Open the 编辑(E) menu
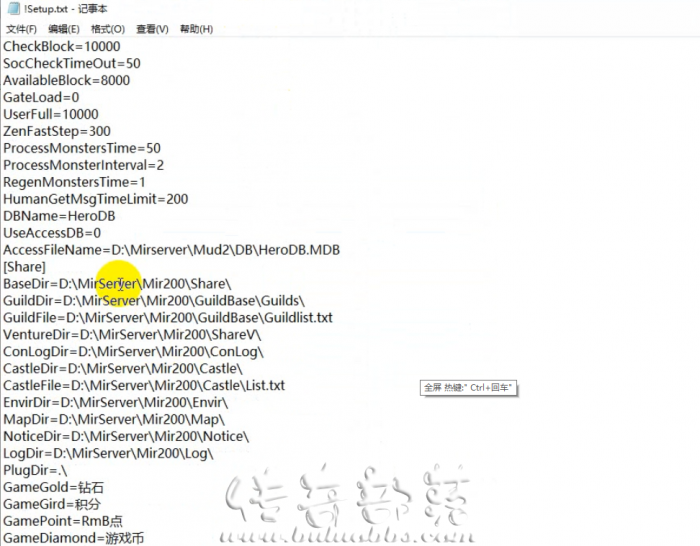Screen dimensions: 700x546 (64, 29)
